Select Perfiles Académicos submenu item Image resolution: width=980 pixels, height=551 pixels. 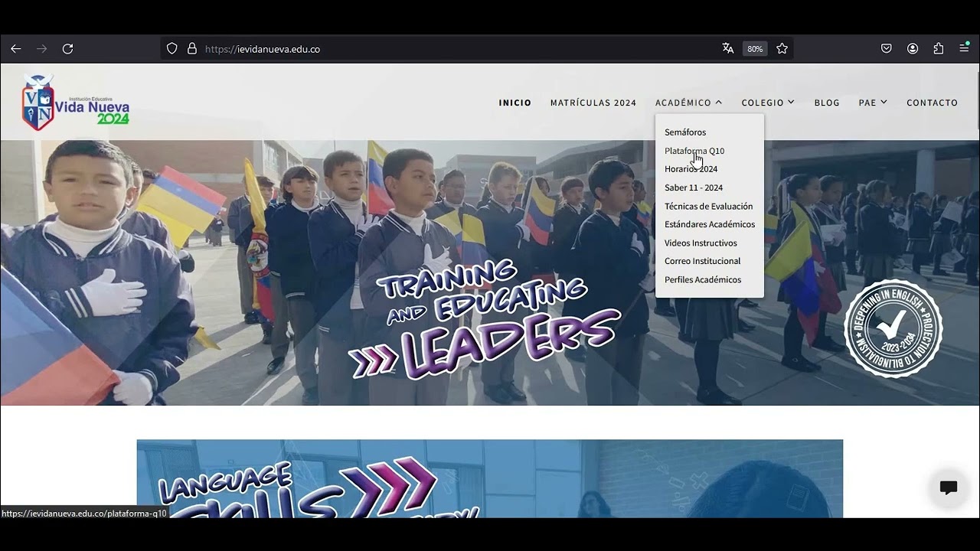point(703,279)
